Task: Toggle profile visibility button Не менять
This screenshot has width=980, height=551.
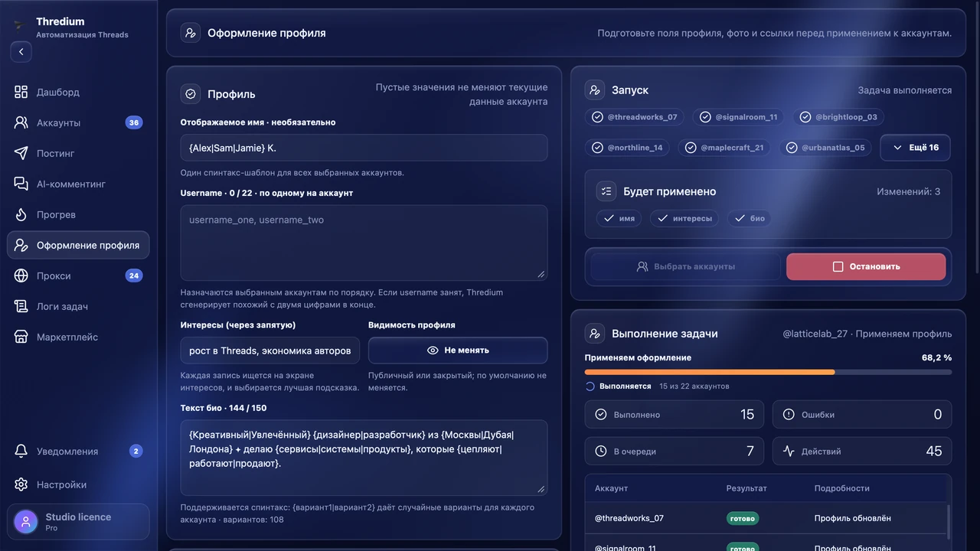Action: point(458,350)
